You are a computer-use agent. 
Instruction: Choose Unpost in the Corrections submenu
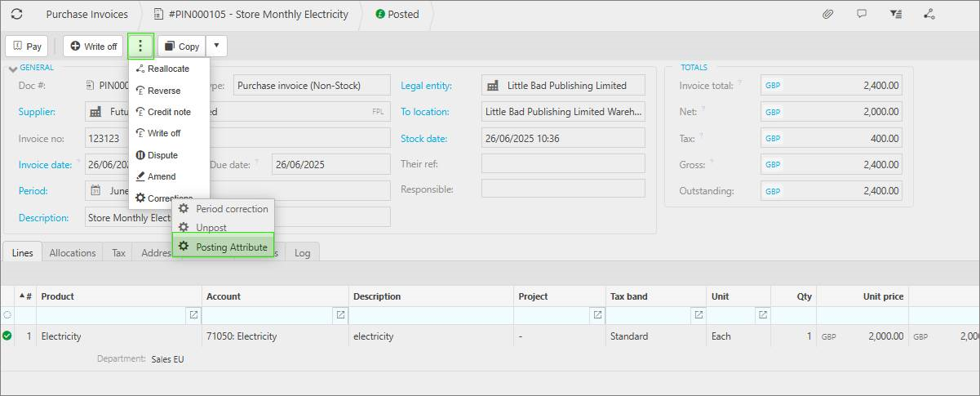223,228
